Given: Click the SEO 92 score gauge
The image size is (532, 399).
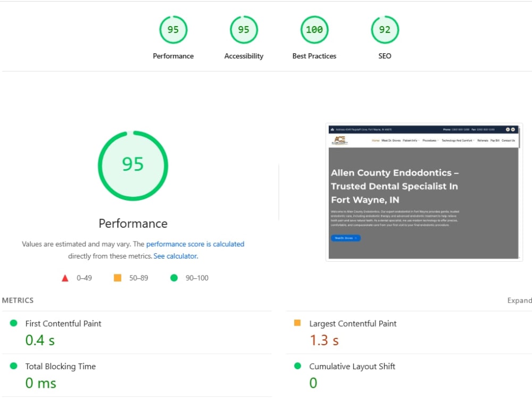Looking at the screenshot, I should [385, 30].
